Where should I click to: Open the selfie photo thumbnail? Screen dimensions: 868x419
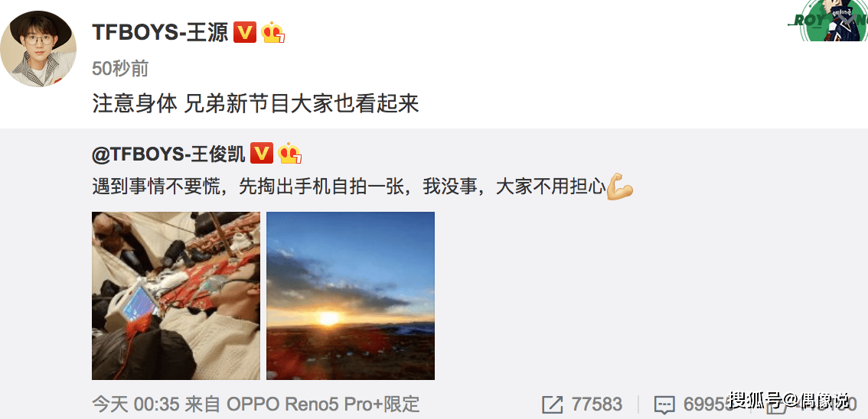pyautogui.click(x=176, y=296)
